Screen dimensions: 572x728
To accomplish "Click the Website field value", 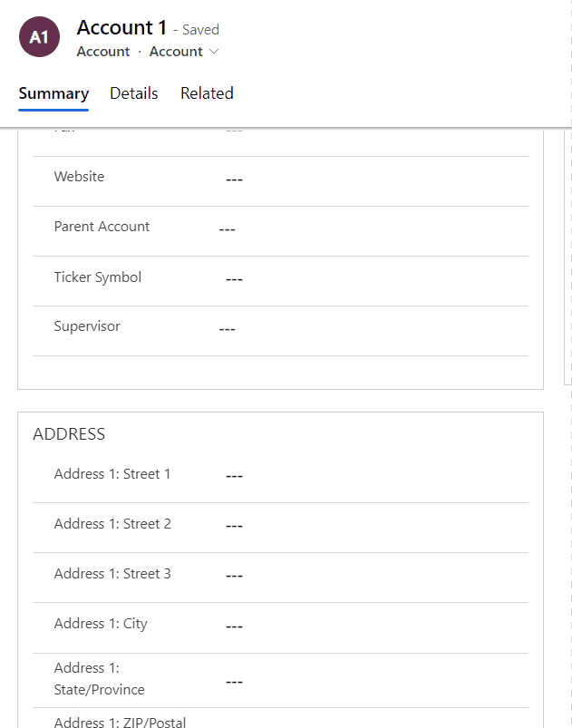I will pyautogui.click(x=234, y=180).
